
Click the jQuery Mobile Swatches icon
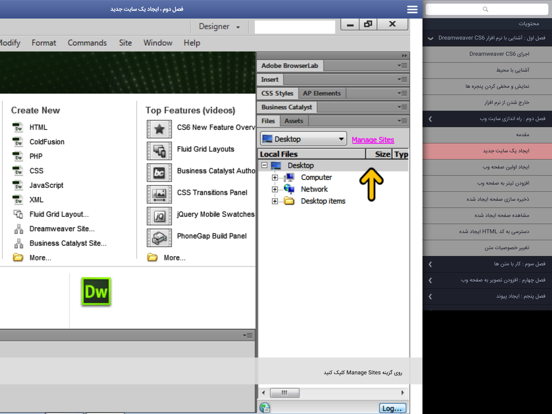tap(159, 216)
